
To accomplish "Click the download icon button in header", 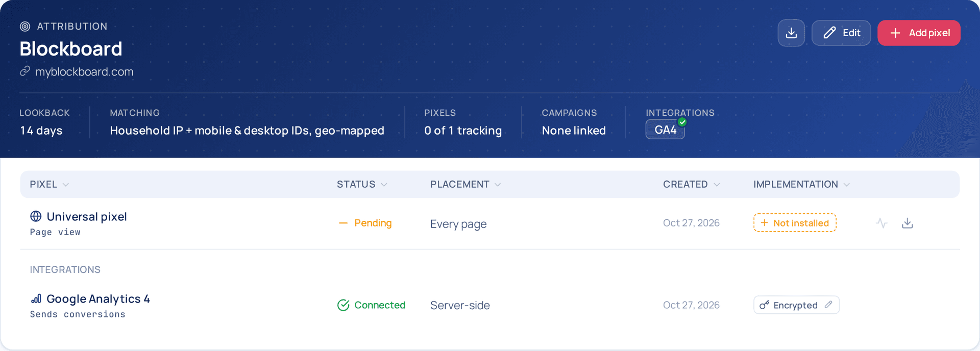I will click(x=791, y=33).
